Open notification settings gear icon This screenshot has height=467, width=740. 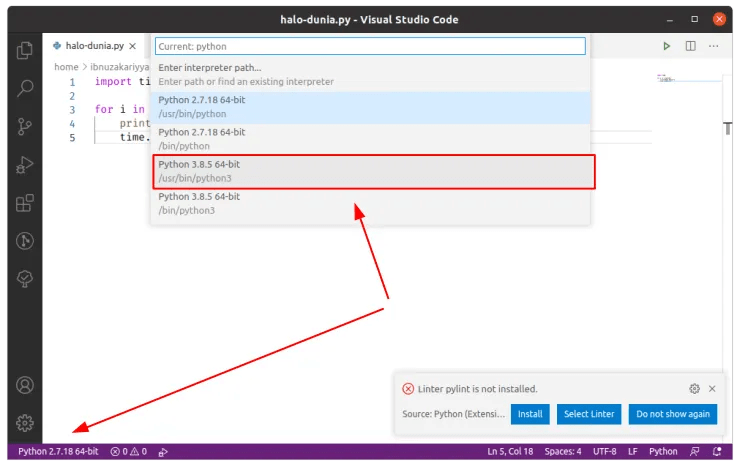(694, 389)
